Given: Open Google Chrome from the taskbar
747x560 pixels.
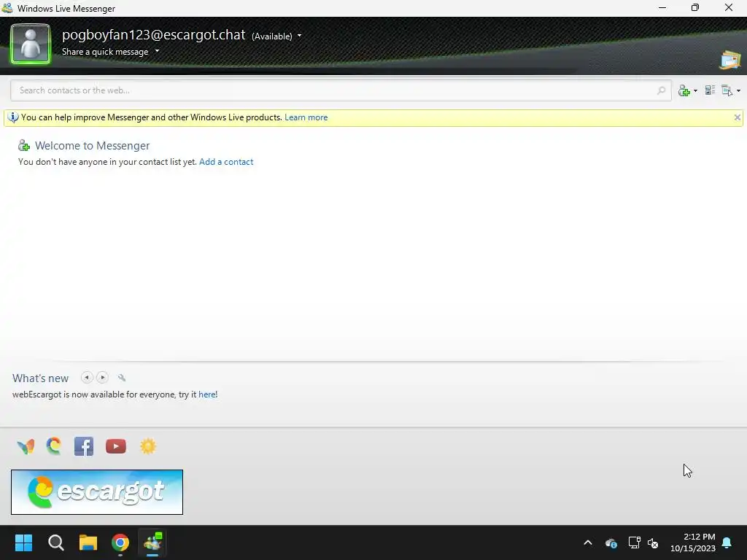Looking at the screenshot, I should (x=120, y=542).
